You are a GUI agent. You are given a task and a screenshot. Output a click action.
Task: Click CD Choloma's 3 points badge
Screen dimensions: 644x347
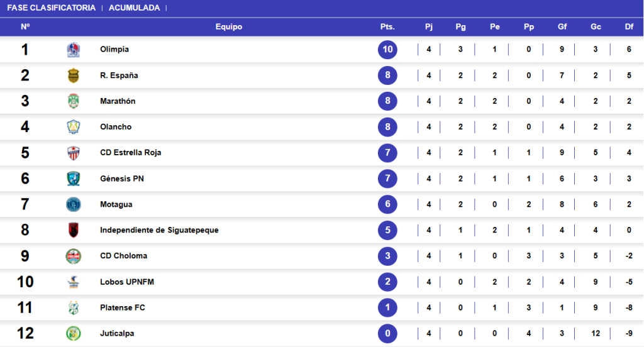click(387, 256)
